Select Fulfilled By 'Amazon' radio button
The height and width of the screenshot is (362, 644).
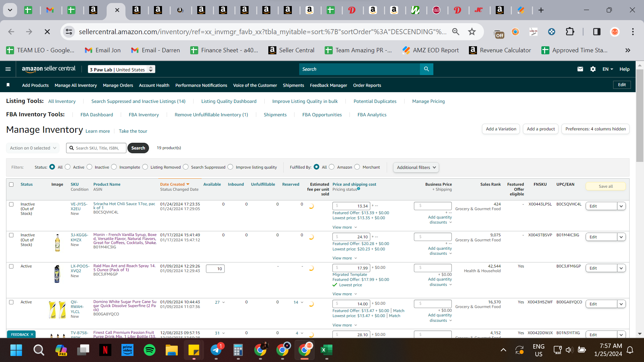[332, 167]
